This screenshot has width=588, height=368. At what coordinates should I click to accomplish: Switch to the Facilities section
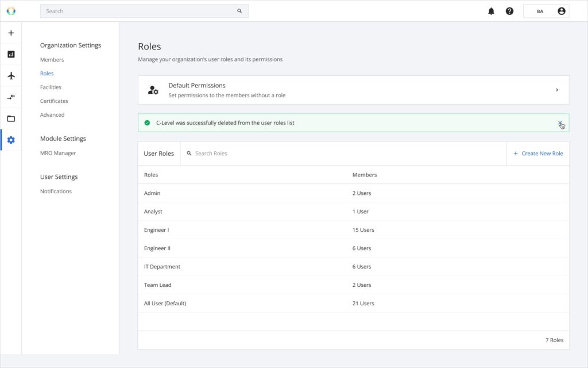[51, 87]
